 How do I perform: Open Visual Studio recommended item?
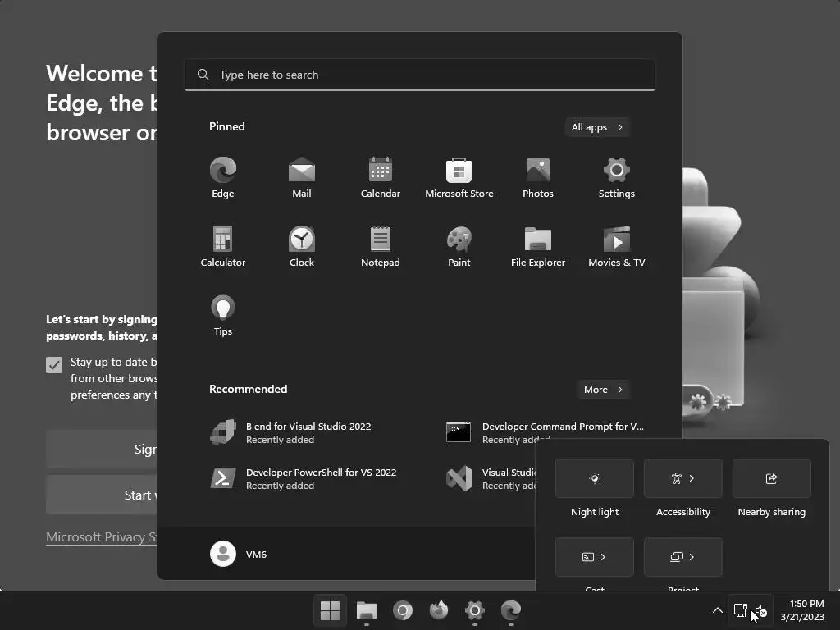click(489, 478)
